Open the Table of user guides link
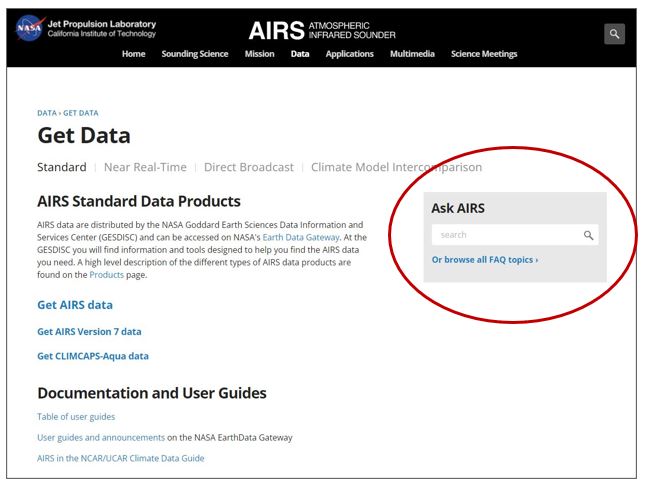Viewport: 646px width, 487px height. pyautogui.click(x=76, y=417)
